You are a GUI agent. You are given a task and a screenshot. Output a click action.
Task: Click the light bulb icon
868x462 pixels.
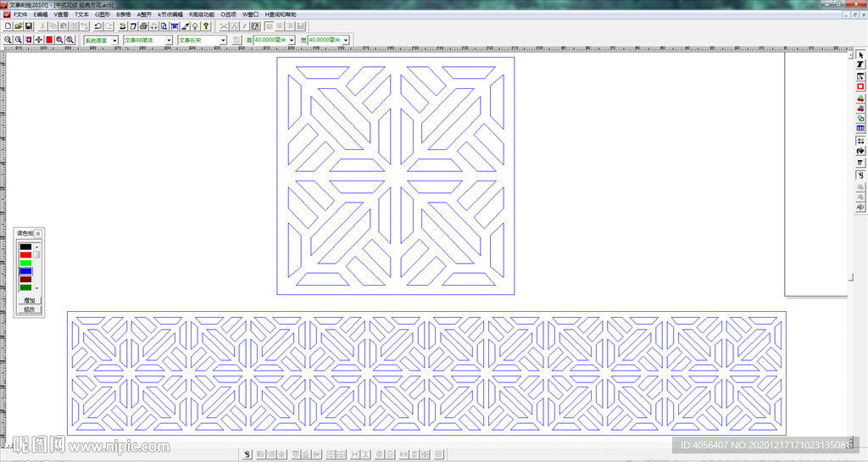coord(196,26)
